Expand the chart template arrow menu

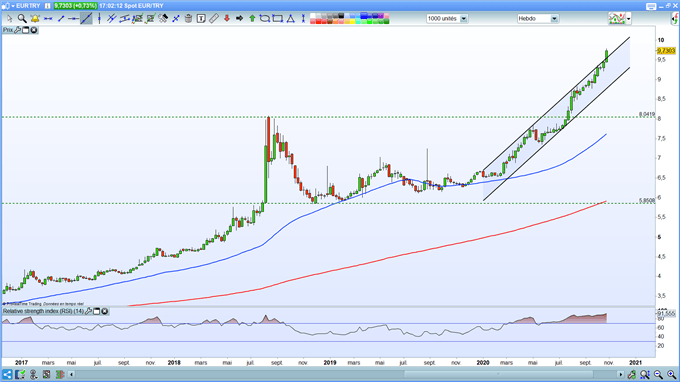628,19
